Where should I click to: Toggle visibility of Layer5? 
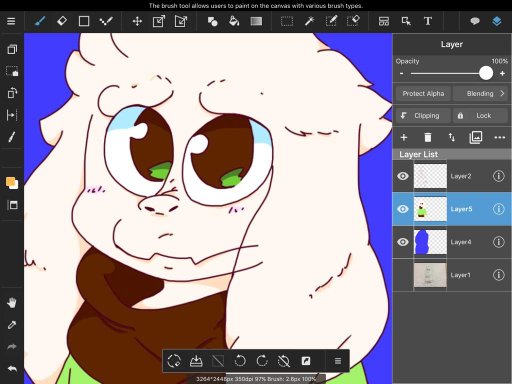(403, 209)
